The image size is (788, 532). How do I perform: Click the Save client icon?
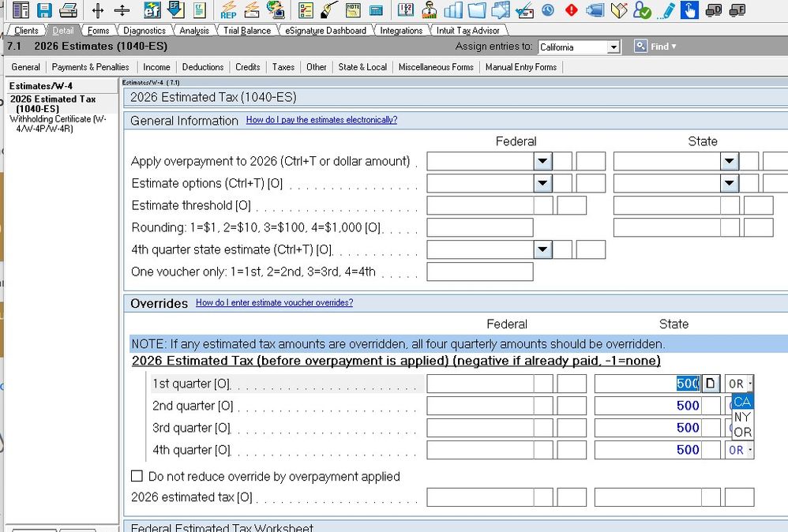[x=45, y=9]
